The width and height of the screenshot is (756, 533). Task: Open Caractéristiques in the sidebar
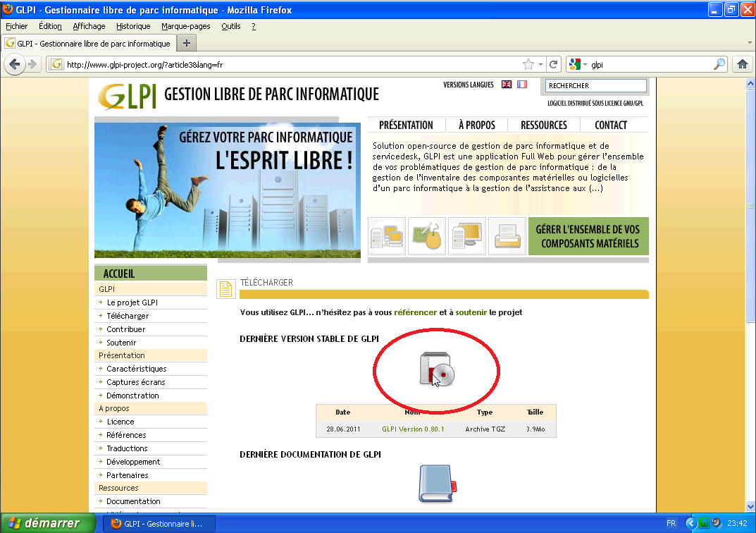[137, 369]
